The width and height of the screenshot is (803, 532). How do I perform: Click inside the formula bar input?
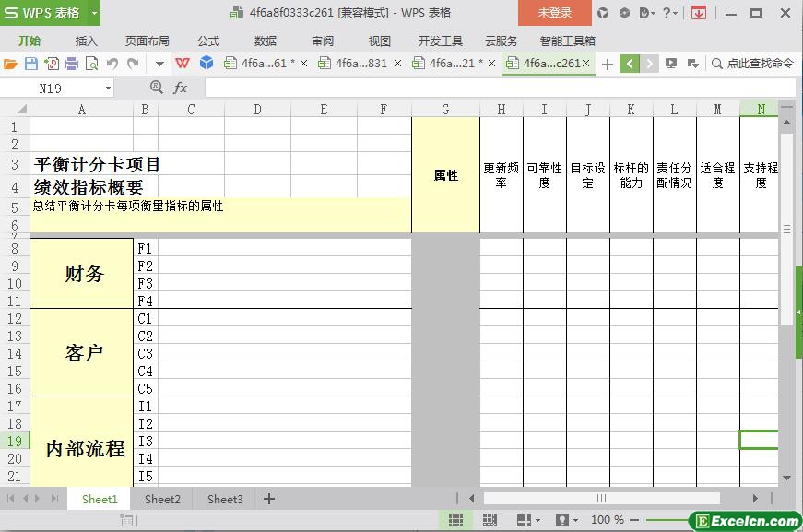[x=489, y=88]
